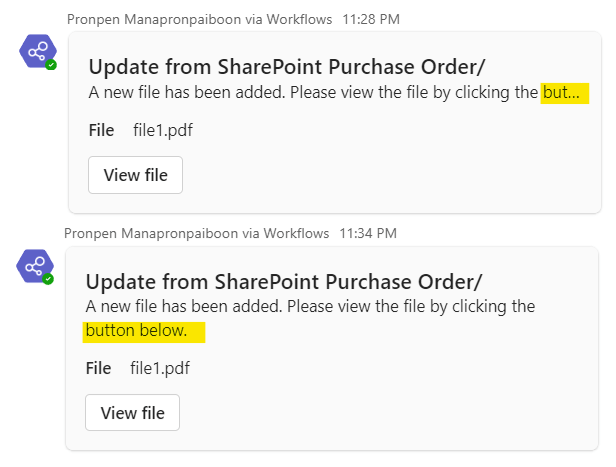Select file1.pdf in the 11:34 PM card

click(x=159, y=368)
